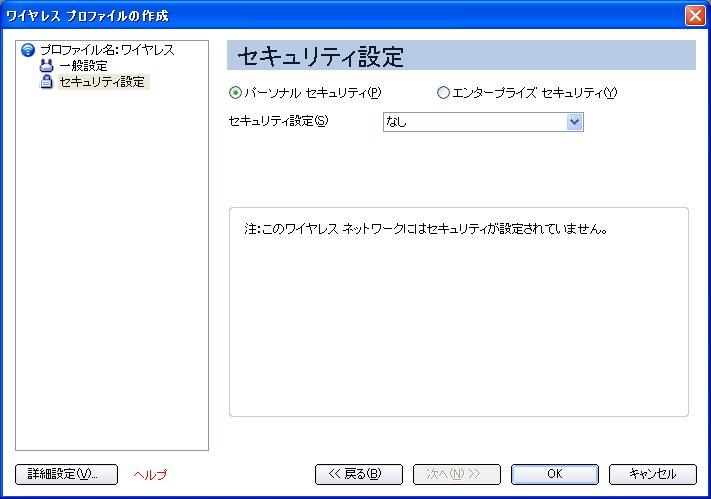Click the note text about unsecured network
The image size is (711, 499).
[x=425, y=229]
